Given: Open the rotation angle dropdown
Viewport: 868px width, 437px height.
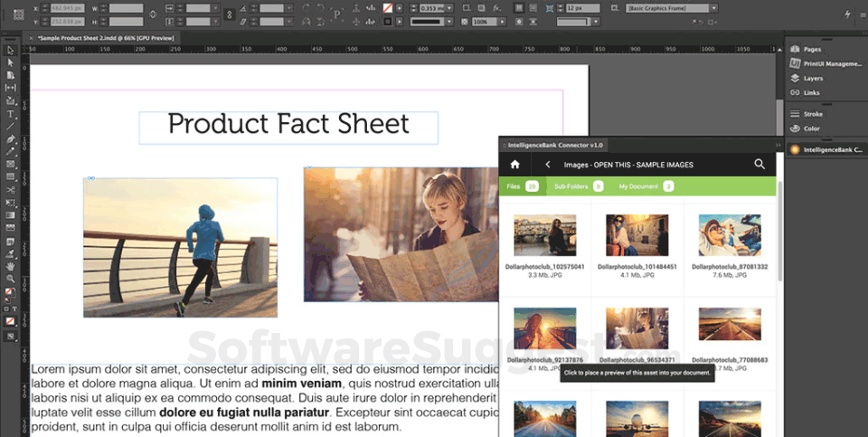Looking at the screenshot, I should coord(289,8).
